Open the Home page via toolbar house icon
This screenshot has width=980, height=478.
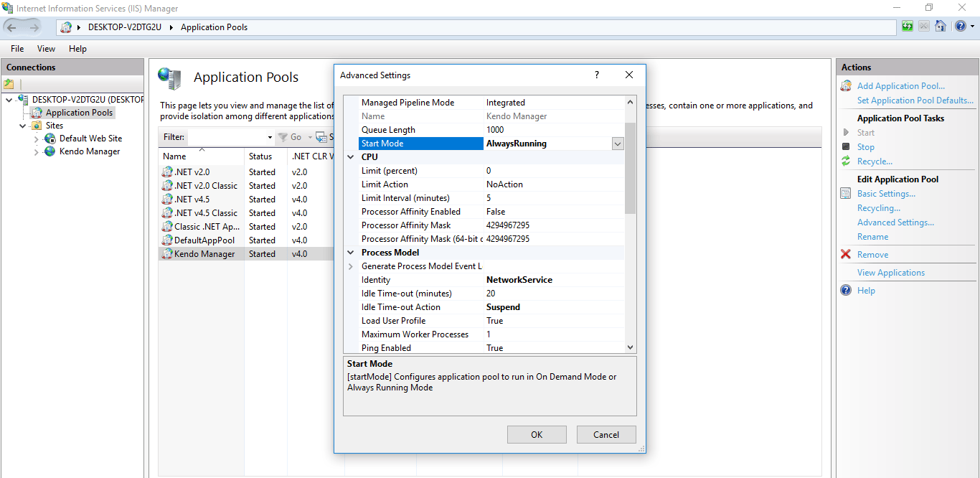click(x=941, y=26)
